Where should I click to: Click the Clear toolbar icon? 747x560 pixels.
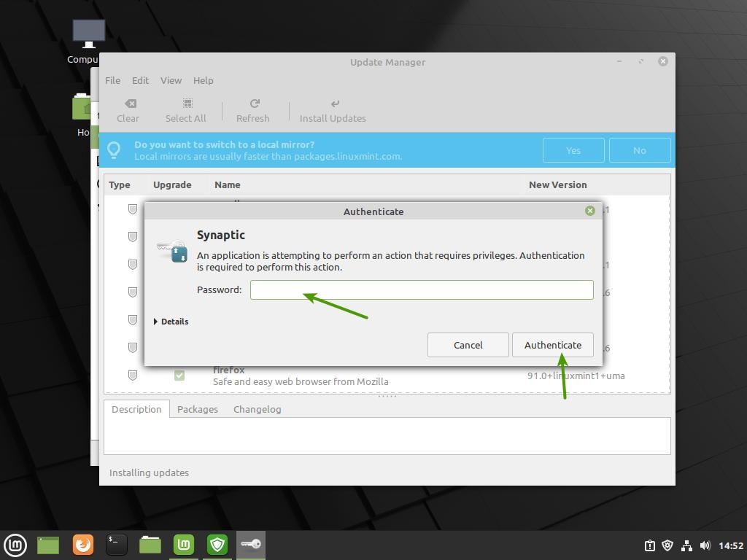[x=129, y=104]
